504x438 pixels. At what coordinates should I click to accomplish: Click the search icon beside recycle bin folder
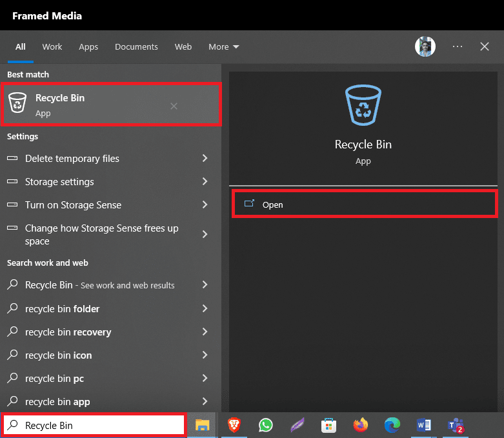click(x=12, y=308)
